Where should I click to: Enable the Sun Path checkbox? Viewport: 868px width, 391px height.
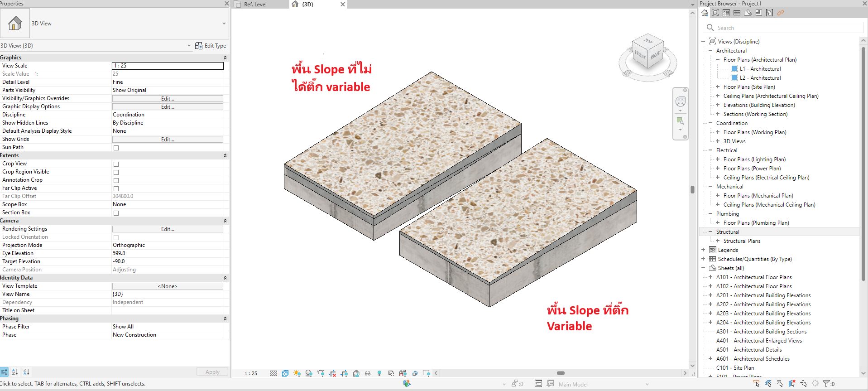116,148
